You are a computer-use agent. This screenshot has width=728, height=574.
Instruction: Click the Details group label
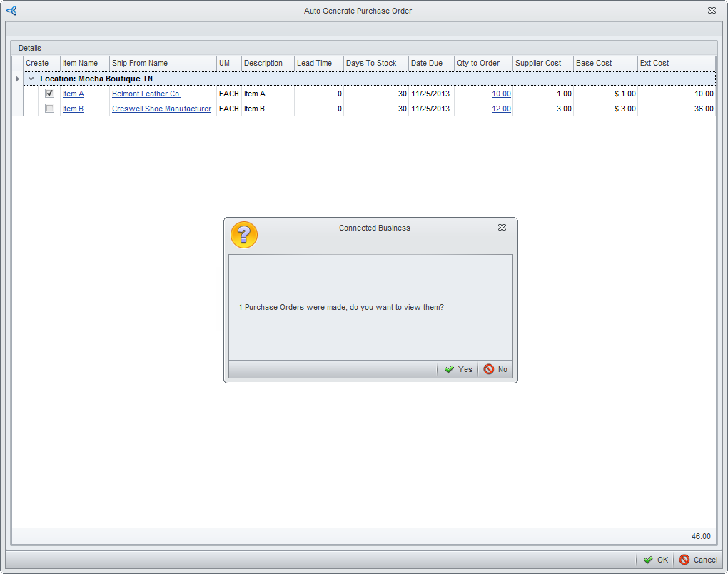pos(30,48)
